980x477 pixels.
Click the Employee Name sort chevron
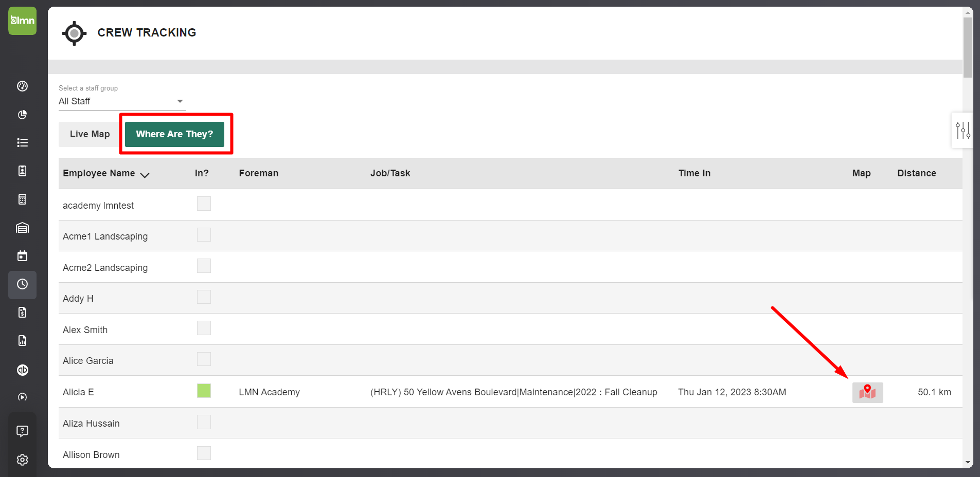[x=146, y=175]
